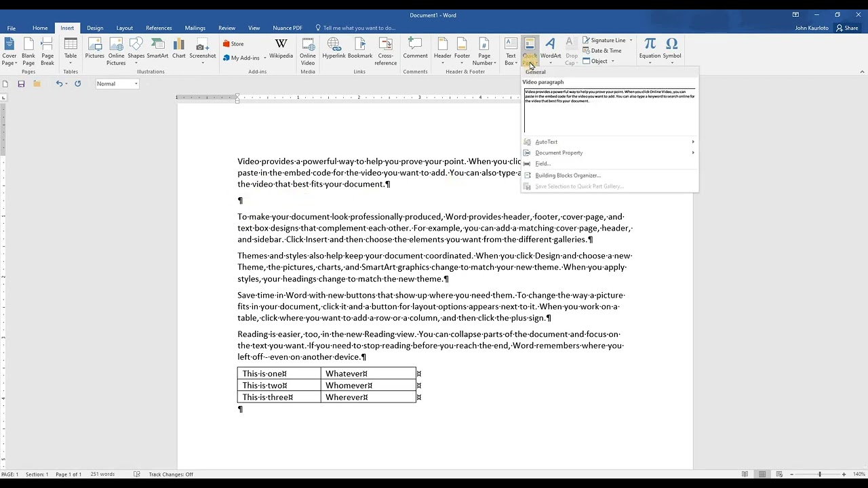Expand the Document Property submenu
The width and height of the screenshot is (868, 488).
coord(609,152)
